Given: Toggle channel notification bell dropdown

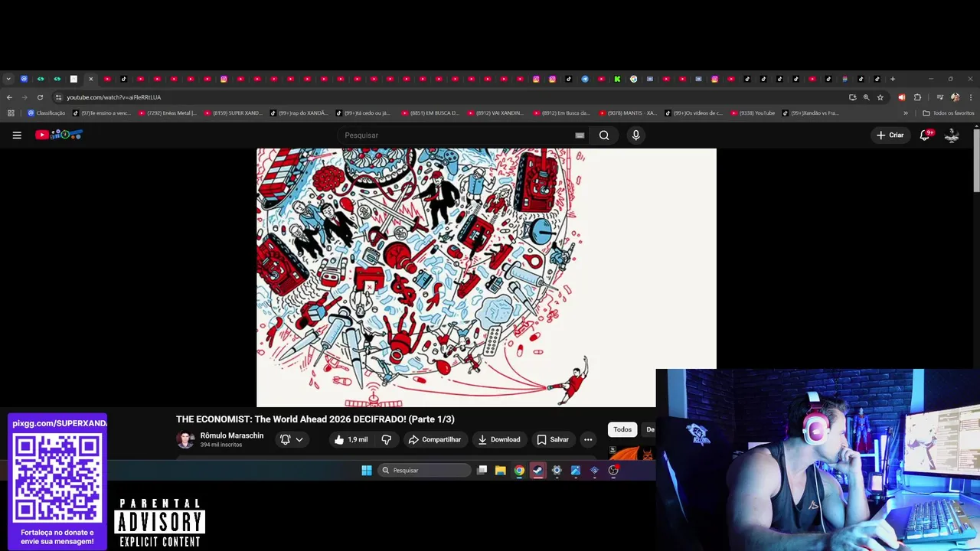Looking at the screenshot, I should [x=292, y=439].
